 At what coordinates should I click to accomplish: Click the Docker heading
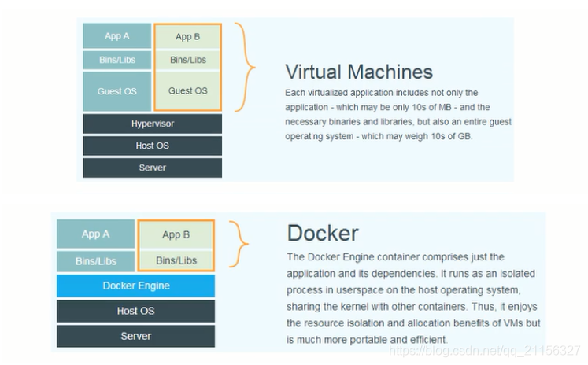point(323,233)
